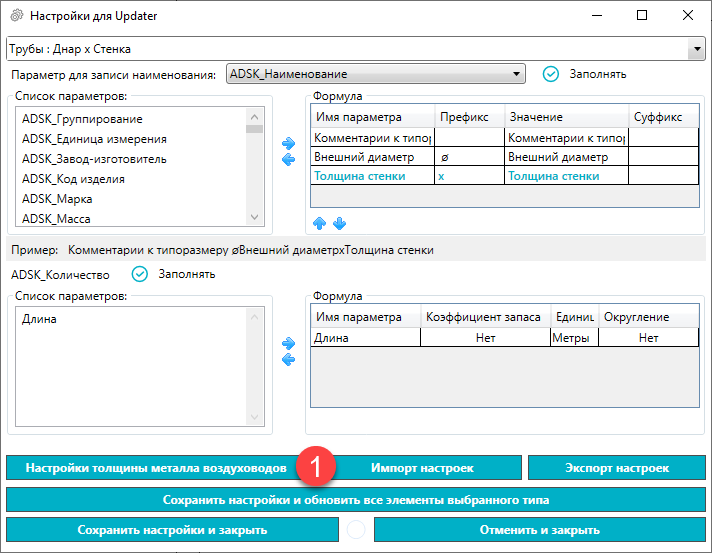712x553 pixels.
Task: Select Толщина стенки row name cell
Action: coord(372,176)
